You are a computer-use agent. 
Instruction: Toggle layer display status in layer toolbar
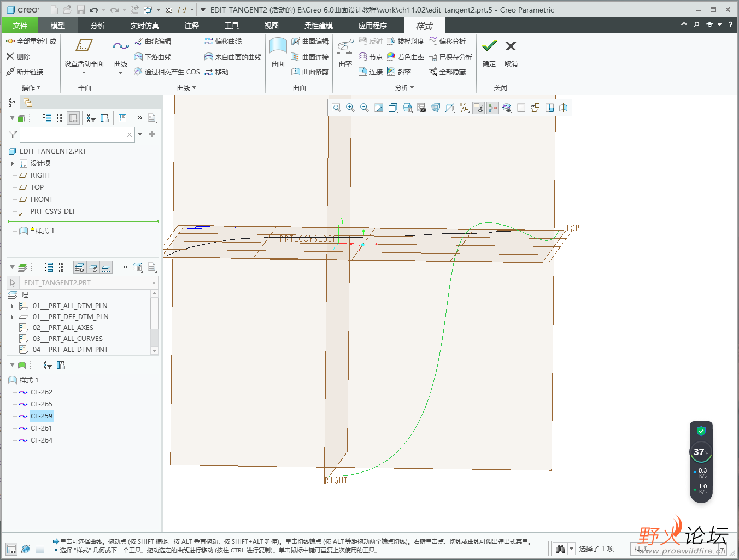click(x=80, y=267)
